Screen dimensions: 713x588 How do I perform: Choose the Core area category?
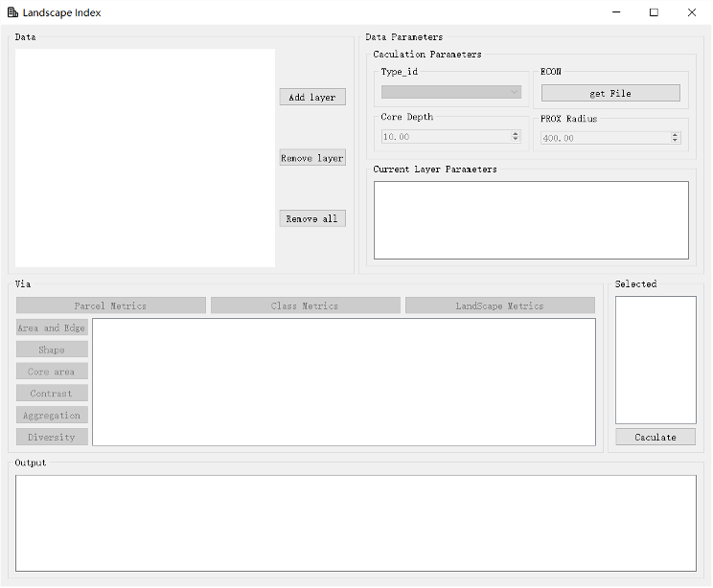point(52,372)
